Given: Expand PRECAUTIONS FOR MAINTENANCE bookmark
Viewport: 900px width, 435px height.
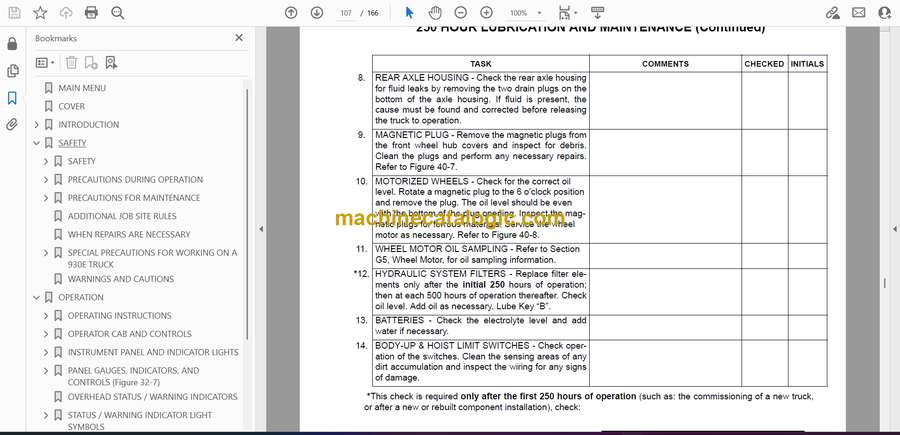Looking at the screenshot, I should point(46,197).
